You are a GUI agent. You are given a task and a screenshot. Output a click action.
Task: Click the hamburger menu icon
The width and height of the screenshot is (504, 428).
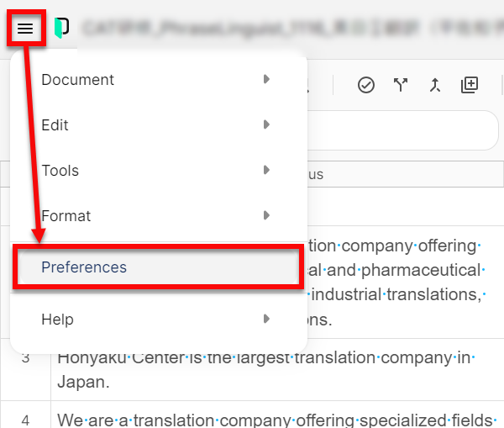click(x=26, y=29)
